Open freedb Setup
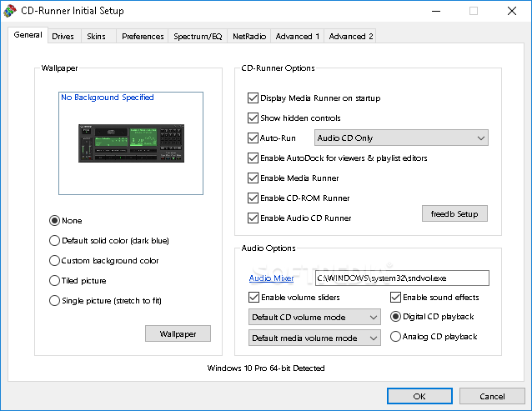 coord(454,213)
